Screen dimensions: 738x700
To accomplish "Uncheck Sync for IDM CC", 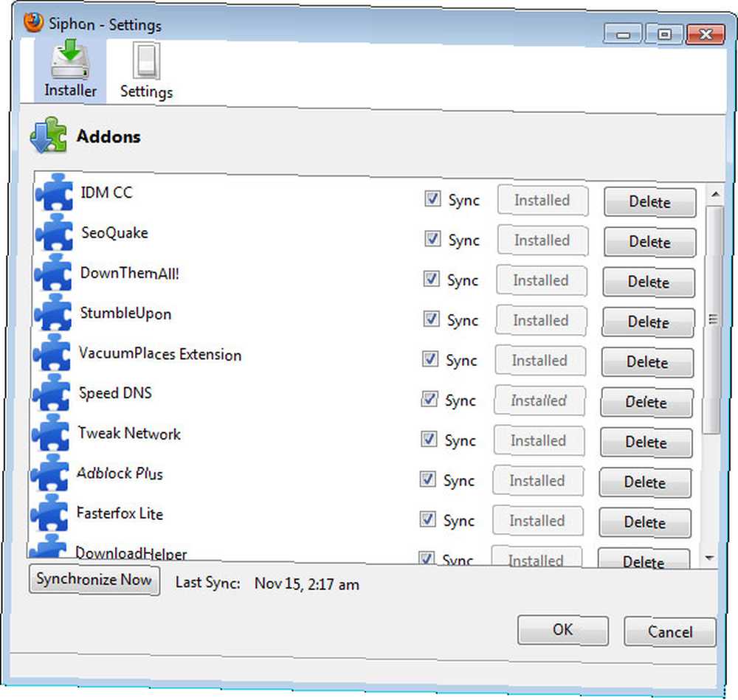I will pos(432,199).
